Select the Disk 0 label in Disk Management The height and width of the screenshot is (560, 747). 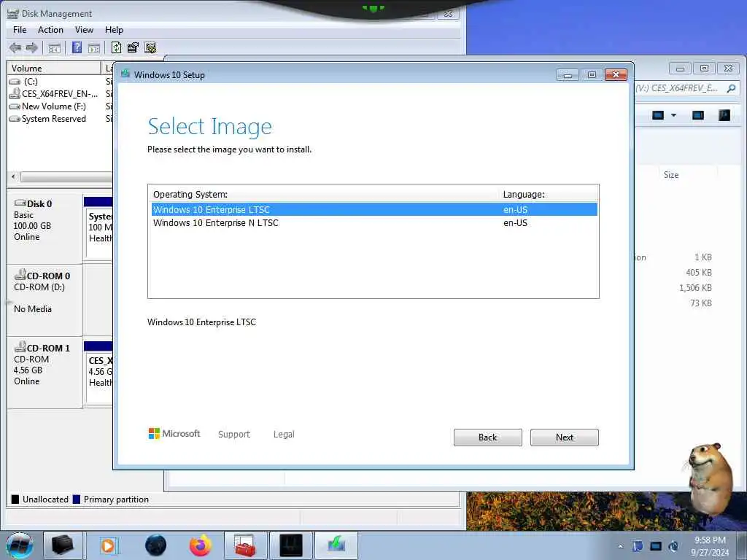[x=39, y=204]
